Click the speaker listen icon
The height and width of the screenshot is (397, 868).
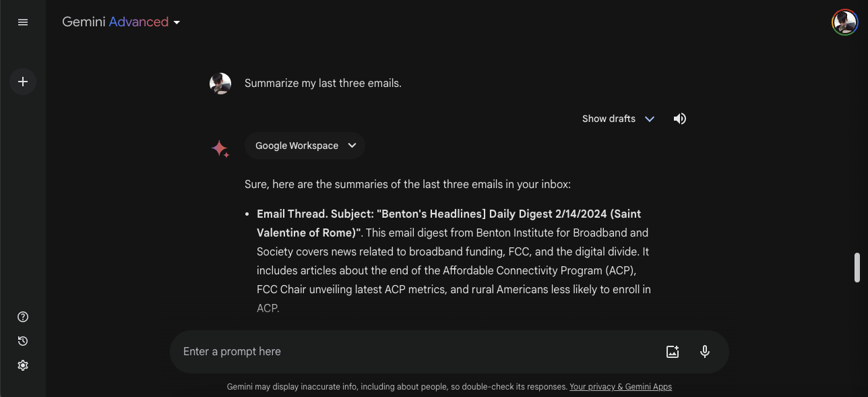pyautogui.click(x=680, y=119)
